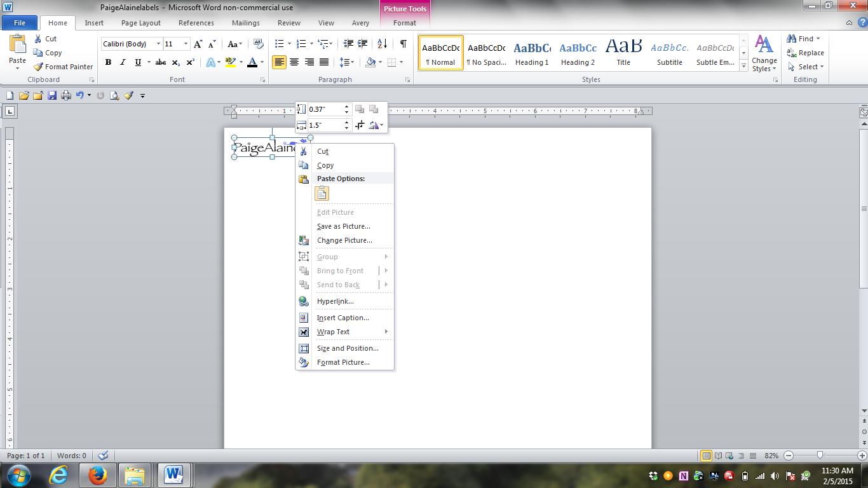
Task: Click the Show/Hide paragraph marks icon
Action: tap(403, 44)
